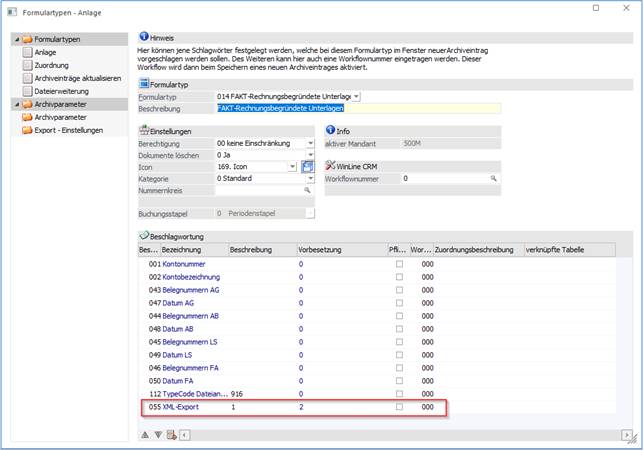The image size is (643, 450).
Task: Click the move-up triangle below the table
Action: (x=145, y=434)
